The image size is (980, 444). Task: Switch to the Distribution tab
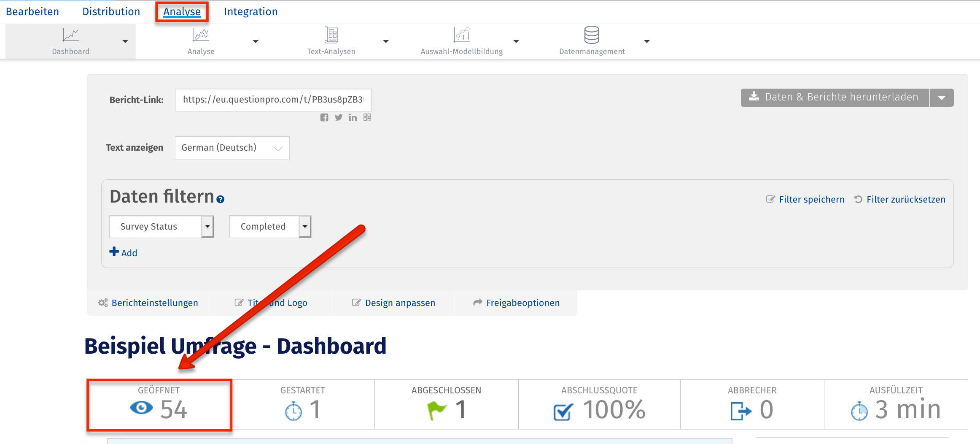pos(111,11)
